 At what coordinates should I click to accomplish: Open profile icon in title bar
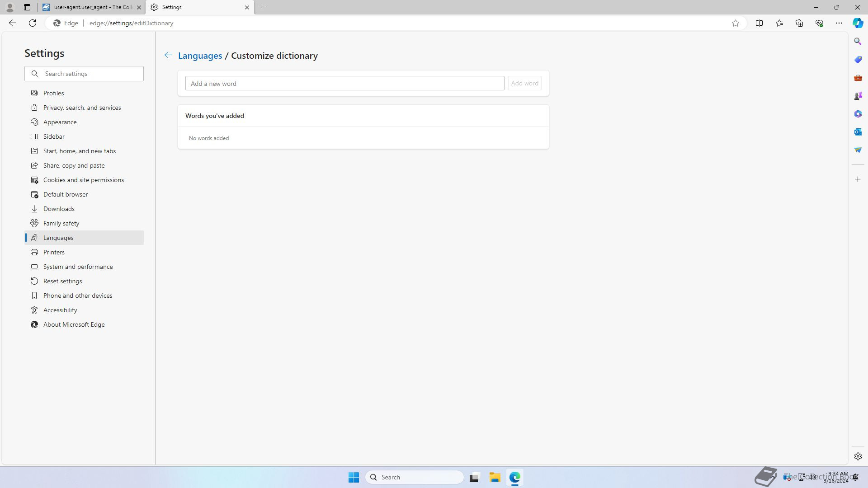pos(10,7)
